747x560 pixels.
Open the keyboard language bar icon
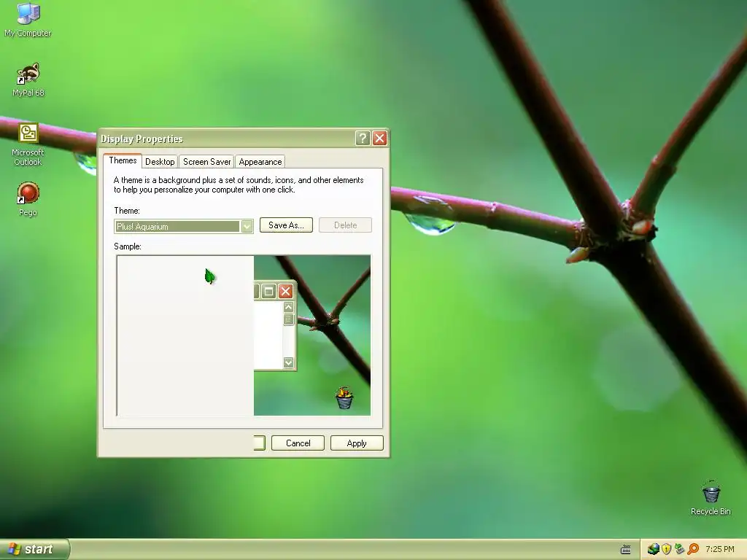(625, 550)
